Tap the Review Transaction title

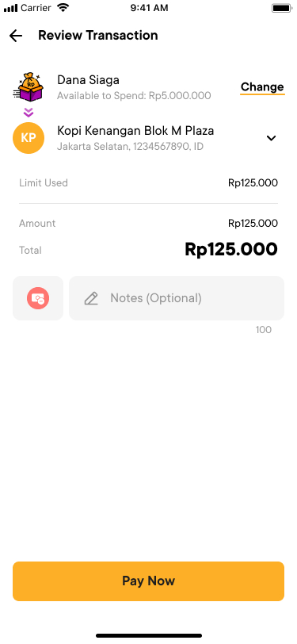[x=98, y=36]
